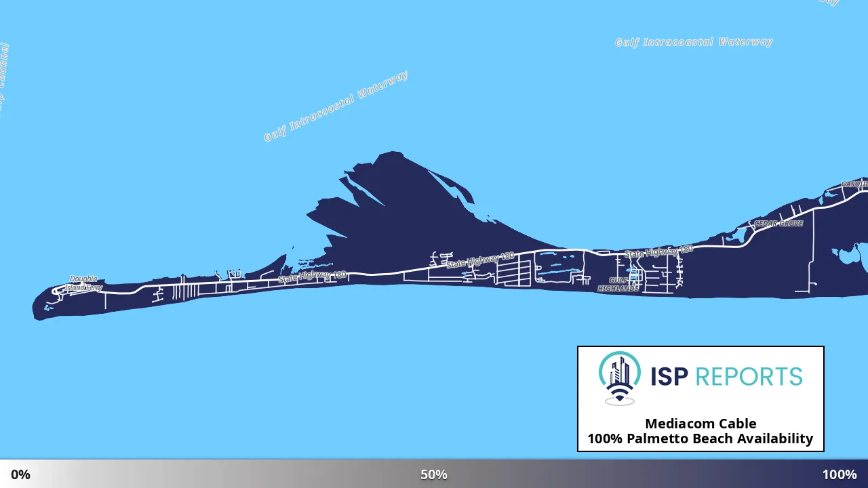Viewport: 868px width, 488px height.
Task: Click the ISP REPORTS brand name text
Action: pos(726,376)
